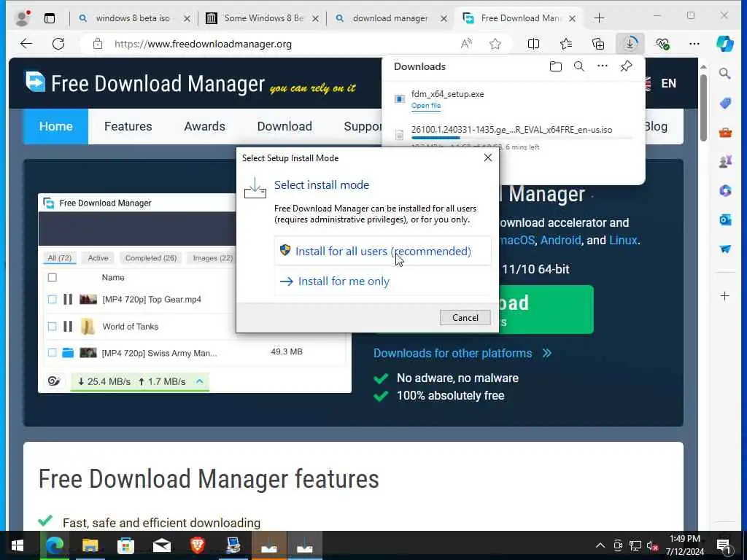The width and height of the screenshot is (747, 560).
Task: Open the sidebar Drop paper-plane icon
Action: point(725,249)
